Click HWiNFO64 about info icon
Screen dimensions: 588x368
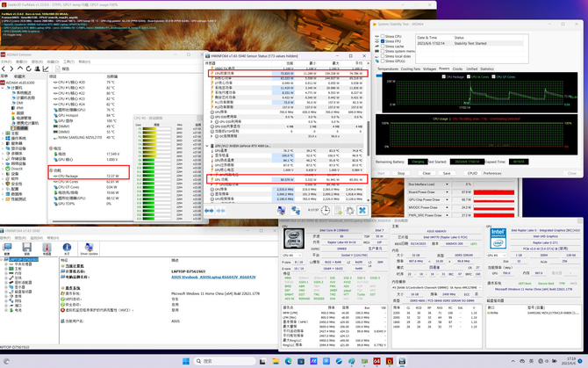click(67, 247)
